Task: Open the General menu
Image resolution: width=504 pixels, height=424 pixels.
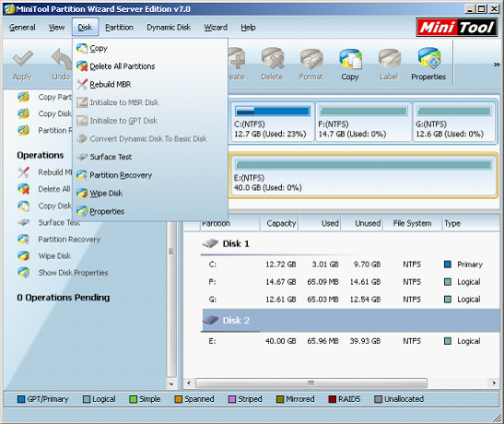Action: (22, 28)
